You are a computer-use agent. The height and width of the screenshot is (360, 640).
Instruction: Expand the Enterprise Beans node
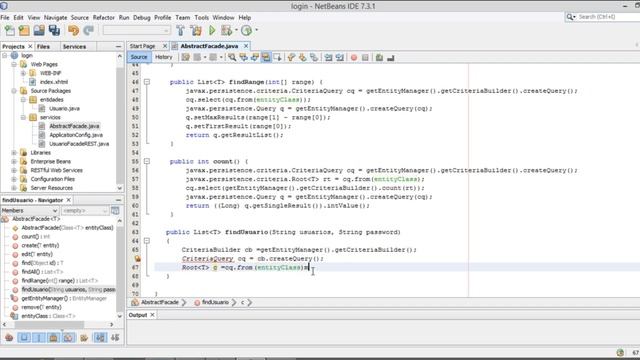point(14,162)
